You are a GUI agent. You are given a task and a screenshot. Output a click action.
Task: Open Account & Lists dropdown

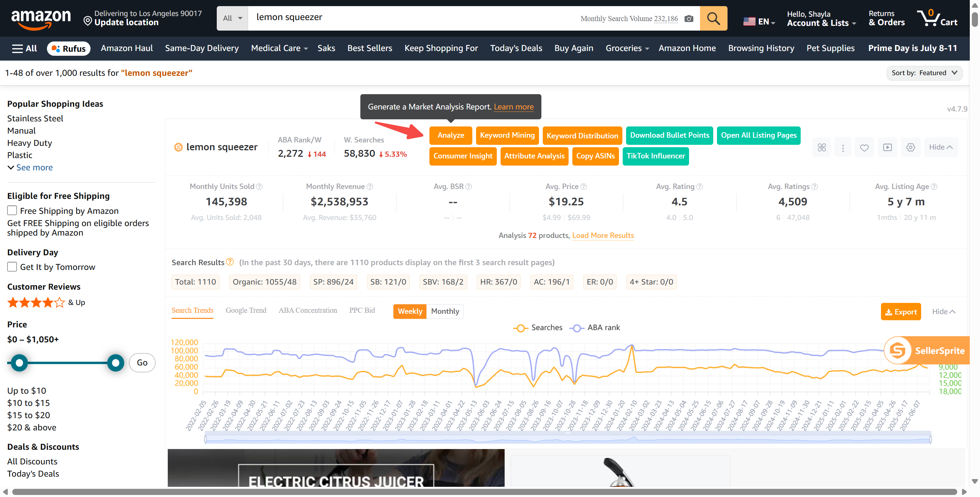tap(821, 19)
